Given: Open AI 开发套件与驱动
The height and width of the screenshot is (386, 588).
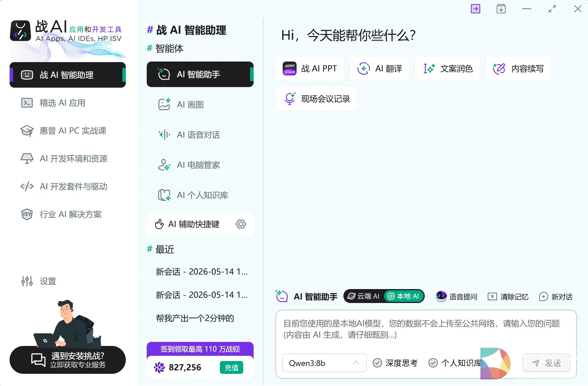Looking at the screenshot, I should pos(68,186).
